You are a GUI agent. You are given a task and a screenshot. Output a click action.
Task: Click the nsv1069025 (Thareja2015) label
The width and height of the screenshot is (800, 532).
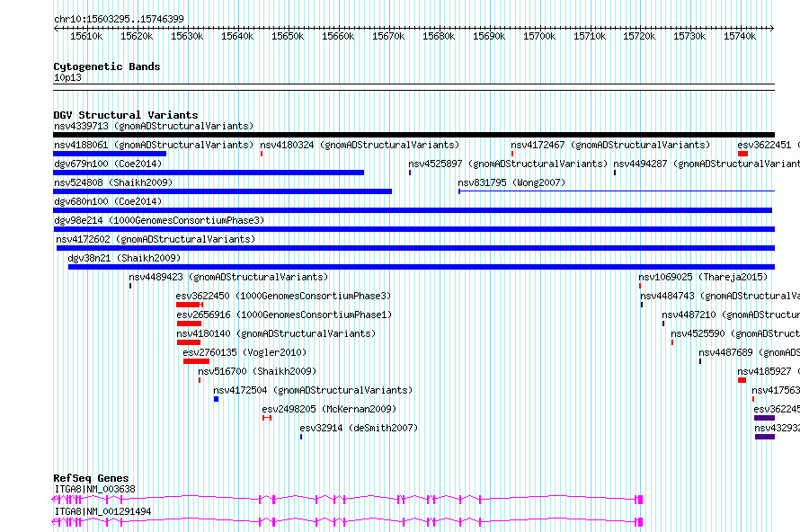pyautogui.click(x=703, y=277)
